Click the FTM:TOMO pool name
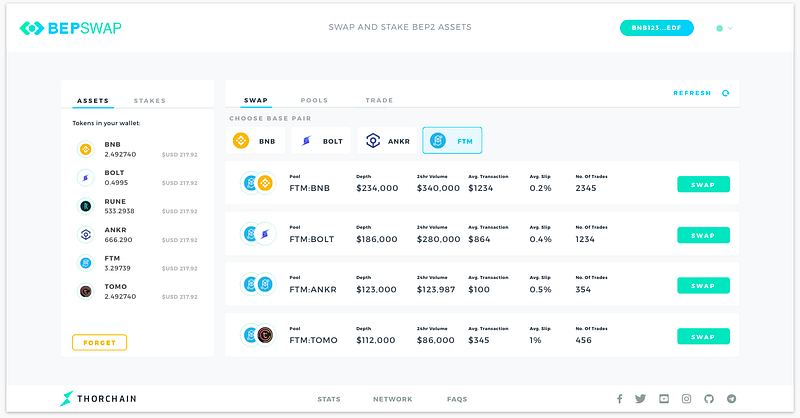The image size is (800, 418). [x=313, y=340]
